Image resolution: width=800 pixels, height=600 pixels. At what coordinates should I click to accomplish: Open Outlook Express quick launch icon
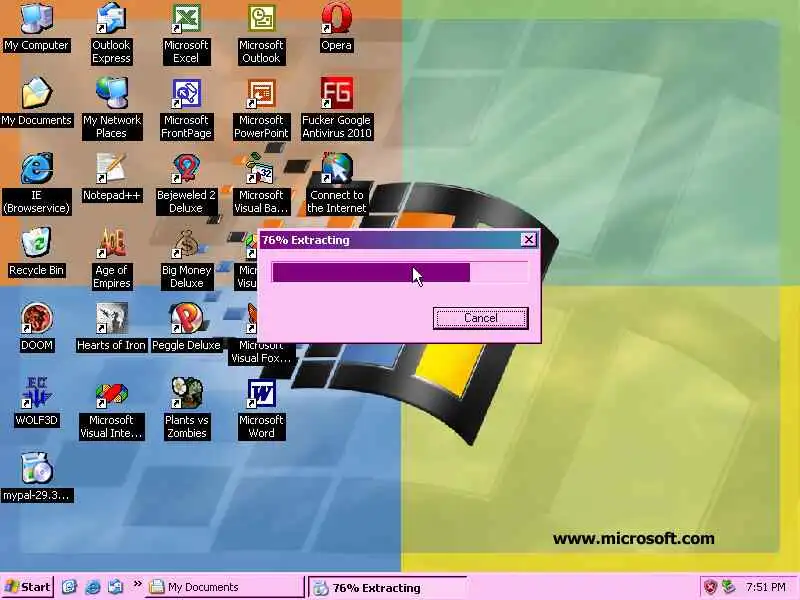click(116, 587)
